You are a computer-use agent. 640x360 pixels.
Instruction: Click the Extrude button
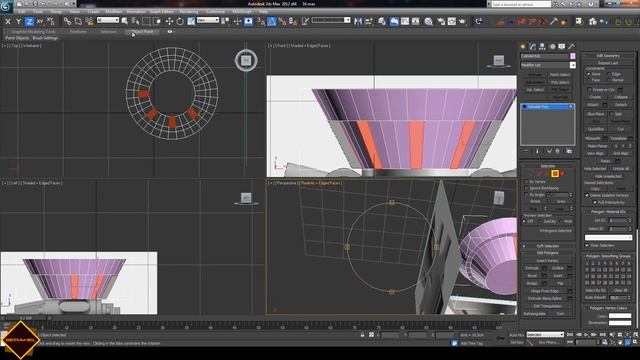point(532,268)
